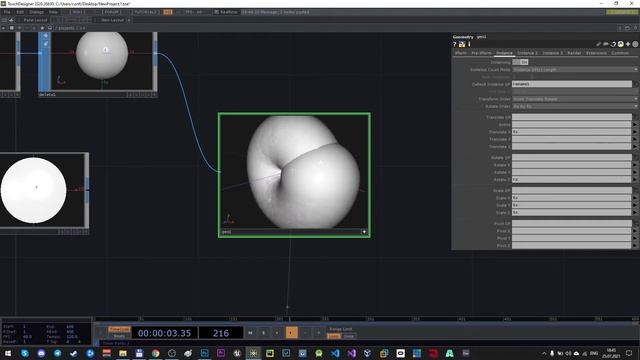Click the pencil comment icon in parameter header
The width and height of the screenshot is (640, 360).
(598, 44)
